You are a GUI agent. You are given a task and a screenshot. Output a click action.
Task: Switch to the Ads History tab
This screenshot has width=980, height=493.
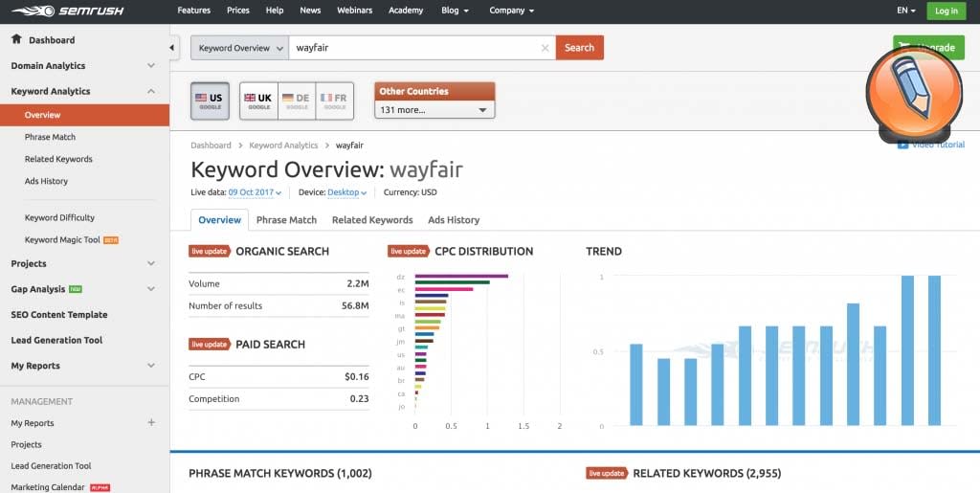click(x=454, y=220)
